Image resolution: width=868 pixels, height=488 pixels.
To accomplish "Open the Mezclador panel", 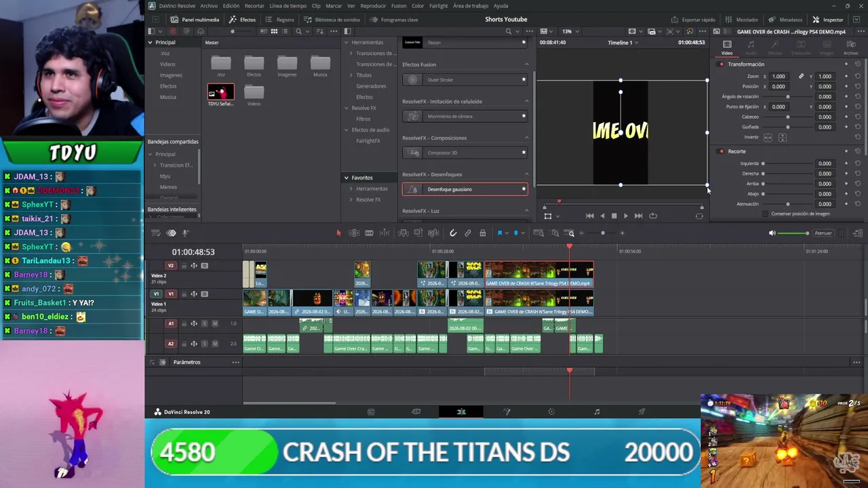I will coord(741,20).
